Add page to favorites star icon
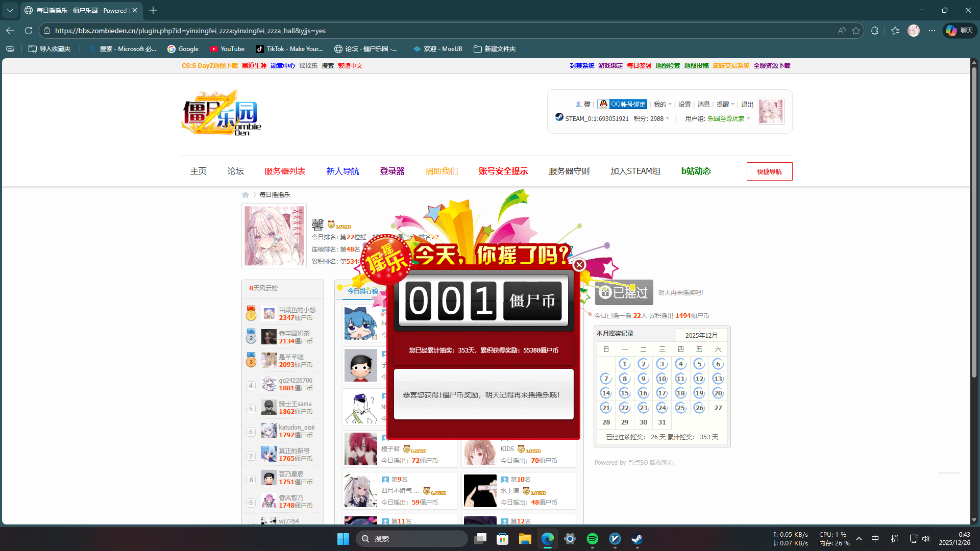The image size is (980, 551). pyautogui.click(x=856, y=31)
